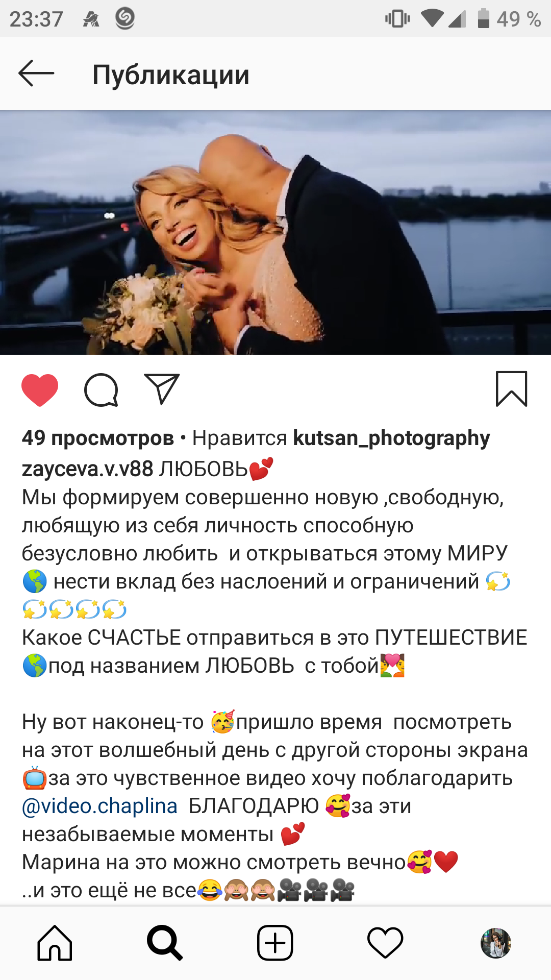Share post with paper plane icon
The width and height of the screenshot is (551, 980).
click(x=162, y=389)
